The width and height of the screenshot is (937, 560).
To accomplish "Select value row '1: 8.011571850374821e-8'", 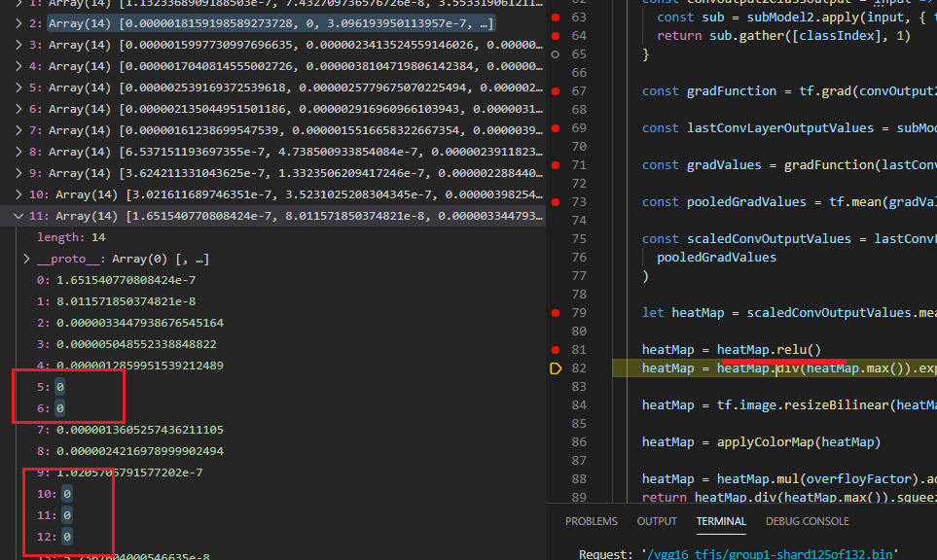I will click(x=116, y=301).
